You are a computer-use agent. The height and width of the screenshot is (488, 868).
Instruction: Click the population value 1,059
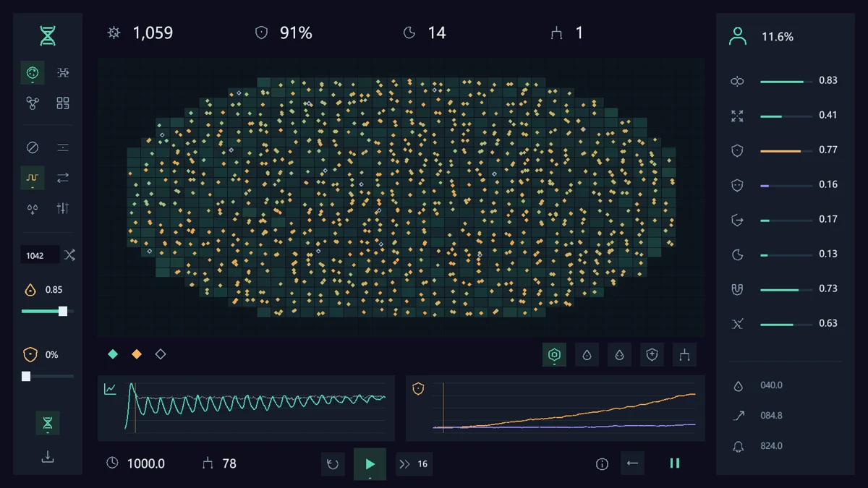click(x=153, y=33)
